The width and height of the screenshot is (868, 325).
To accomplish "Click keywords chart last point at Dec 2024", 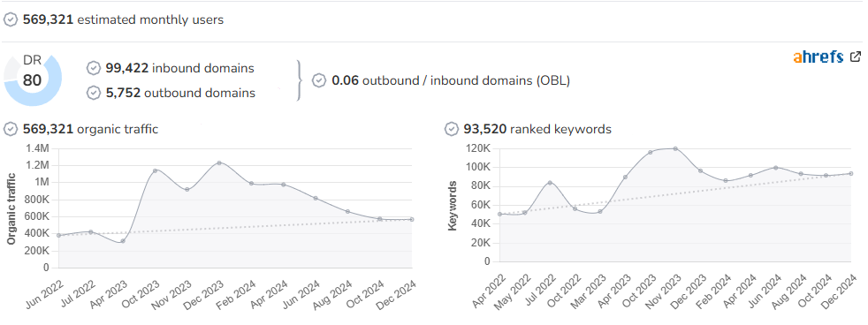I will pos(851,173).
